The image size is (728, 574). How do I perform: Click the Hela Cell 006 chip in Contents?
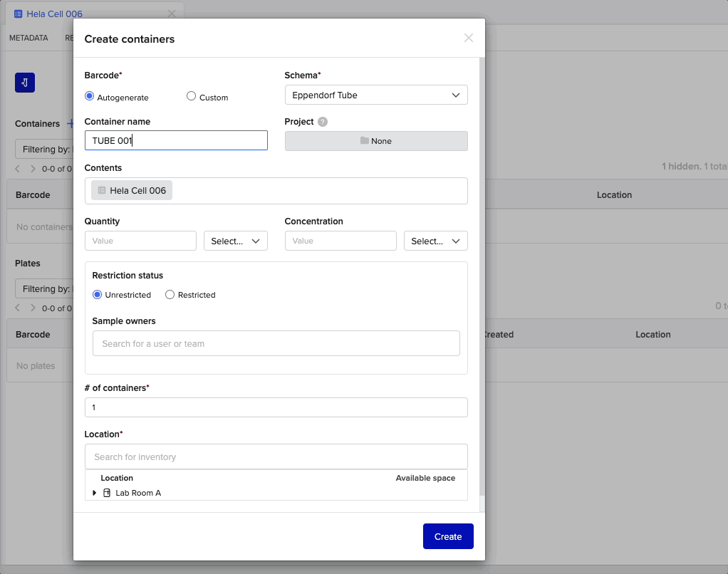132,190
